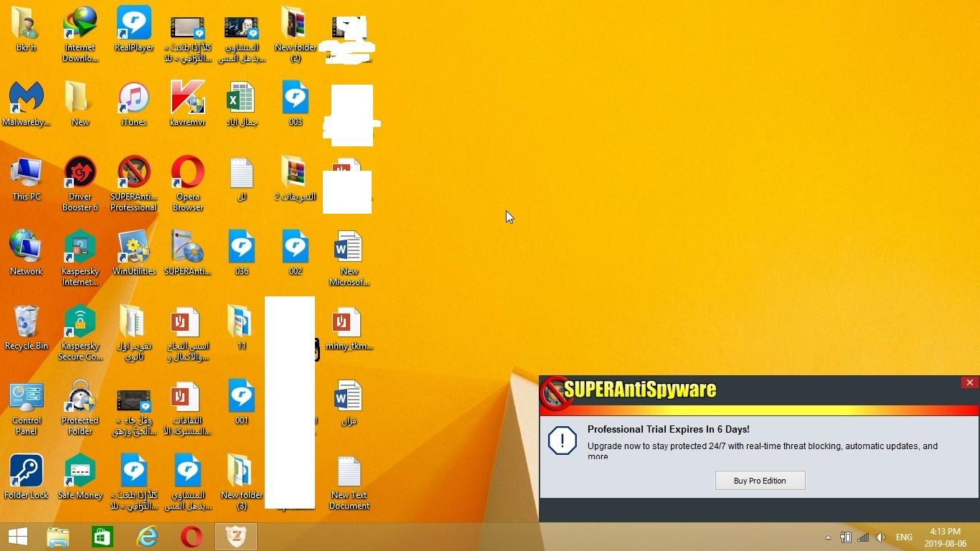Launch Internet Explorer from the taskbar
The image size is (980, 551).
click(x=147, y=537)
